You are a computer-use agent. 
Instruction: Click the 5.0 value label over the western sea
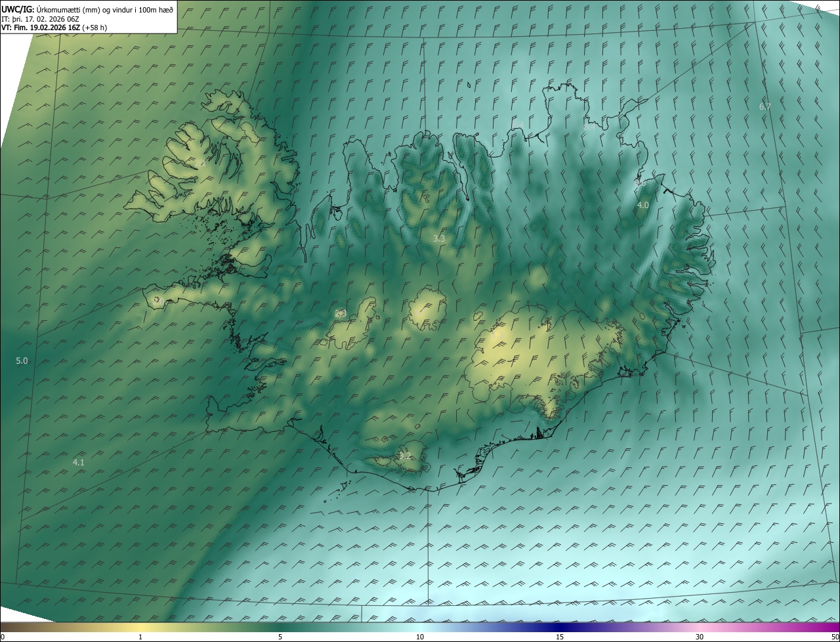22,361
